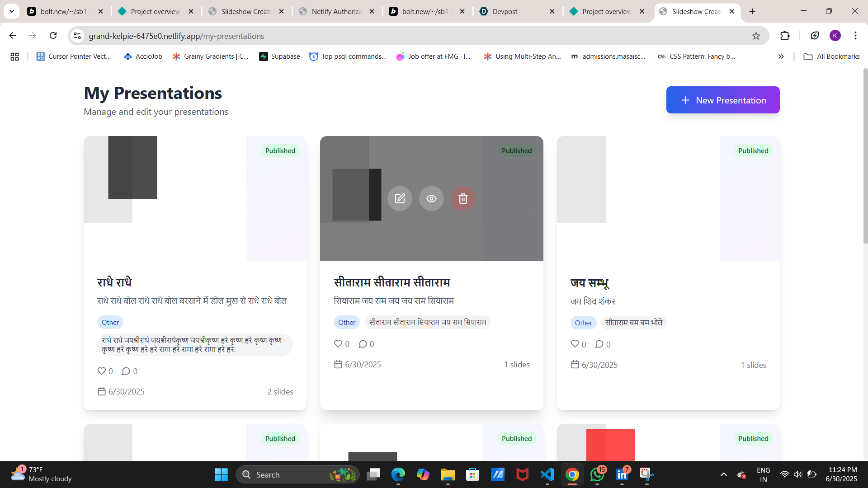The width and height of the screenshot is (868, 488).
Task: Open comments on the सीताराम presentation
Action: [363, 344]
